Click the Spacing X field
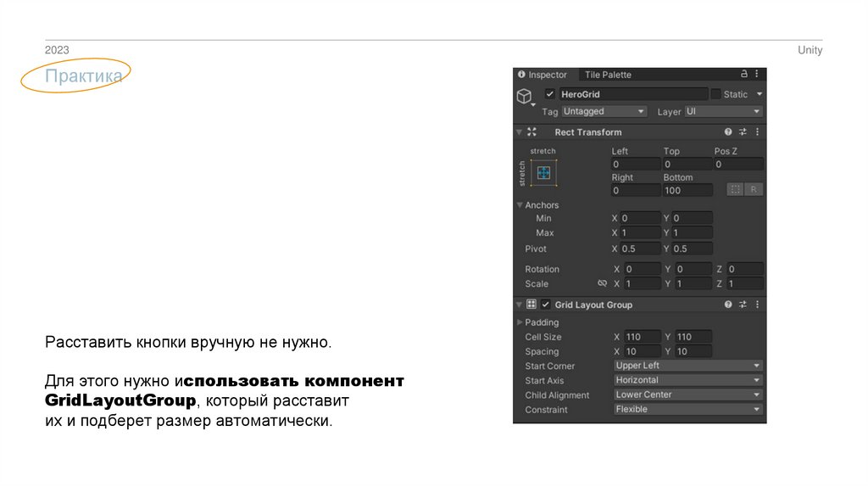The image size is (868, 487). coord(643,351)
